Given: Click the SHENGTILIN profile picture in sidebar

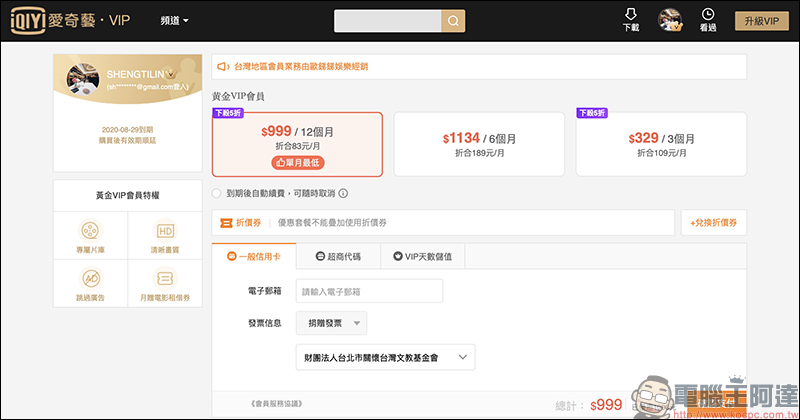Looking at the screenshot, I should (x=83, y=79).
